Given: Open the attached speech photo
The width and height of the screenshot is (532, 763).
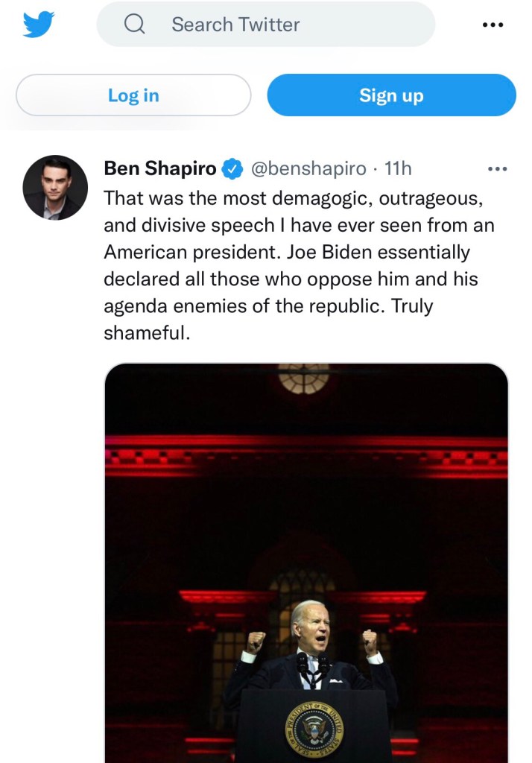Looking at the screenshot, I should click(x=305, y=522).
